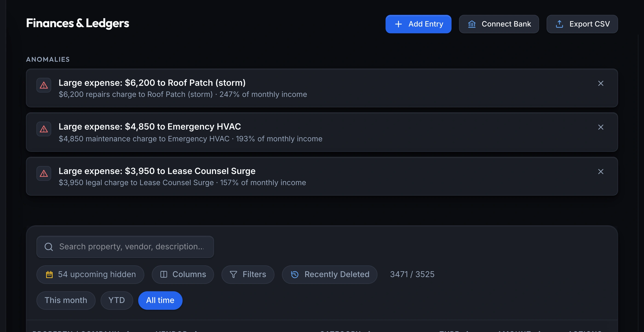Click the calendar icon for upcoming entries
The height and width of the screenshot is (332, 644).
tap(49, 274)
